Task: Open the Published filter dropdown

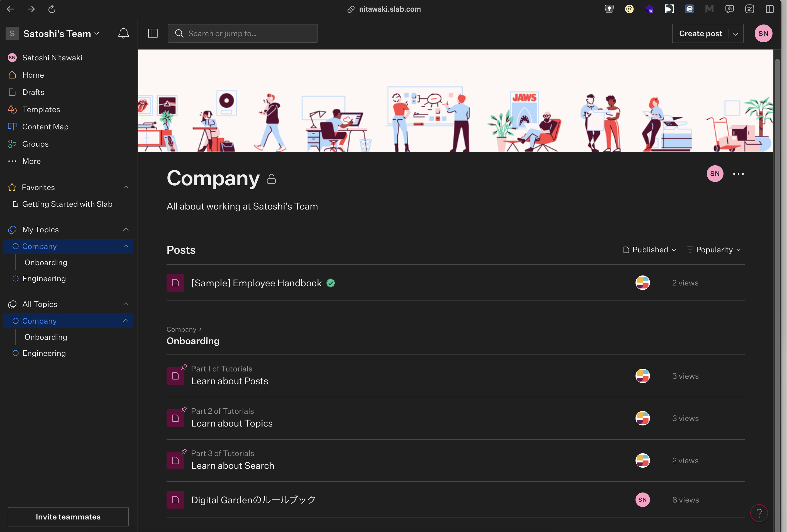Action: 649,250
